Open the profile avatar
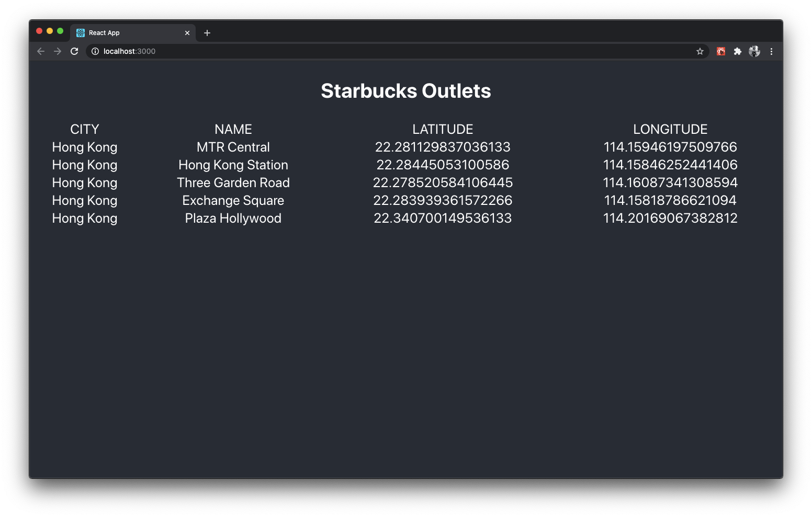This screenshot has width=812, height=517. point(754,51)
